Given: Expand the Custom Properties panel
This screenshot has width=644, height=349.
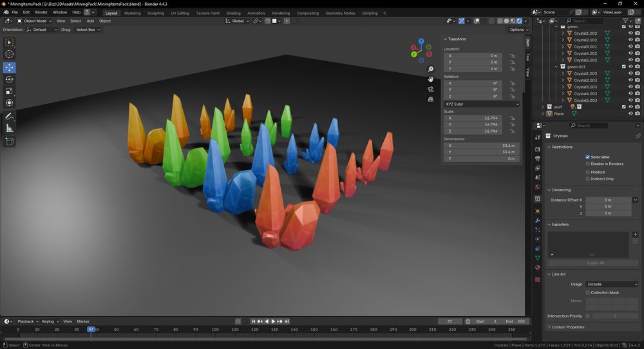Looking at the screenshot, I should pos(567,327).
